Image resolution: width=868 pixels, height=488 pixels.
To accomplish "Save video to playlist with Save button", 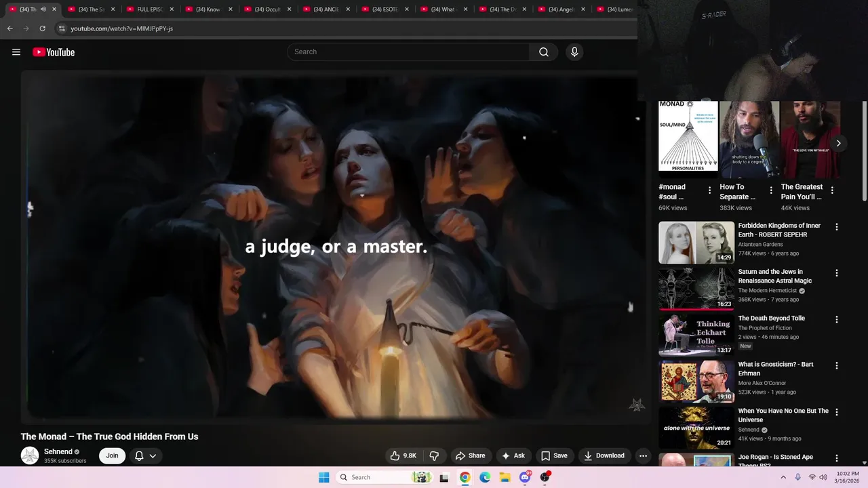I will point(554,455).
